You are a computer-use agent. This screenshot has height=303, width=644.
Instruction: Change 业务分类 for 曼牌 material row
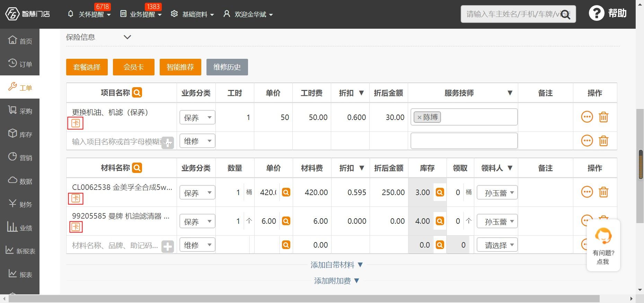coord(197,221)
